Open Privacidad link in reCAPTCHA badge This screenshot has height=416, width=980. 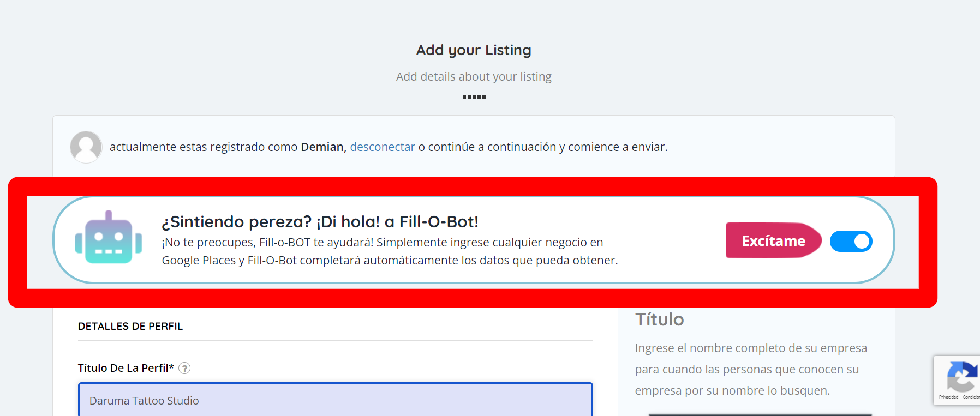948,397
